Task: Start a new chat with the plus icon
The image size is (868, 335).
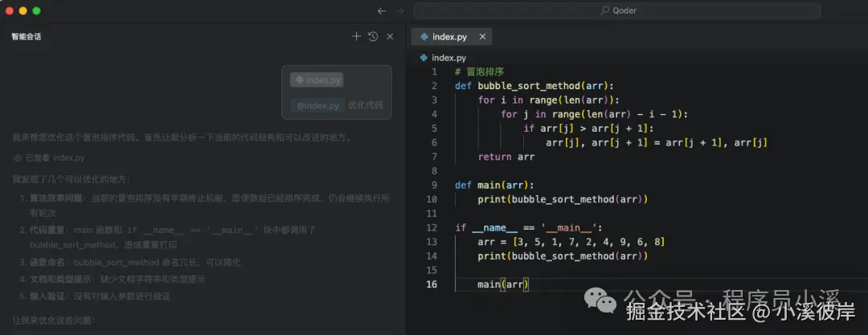Action: tap(357, 36)
